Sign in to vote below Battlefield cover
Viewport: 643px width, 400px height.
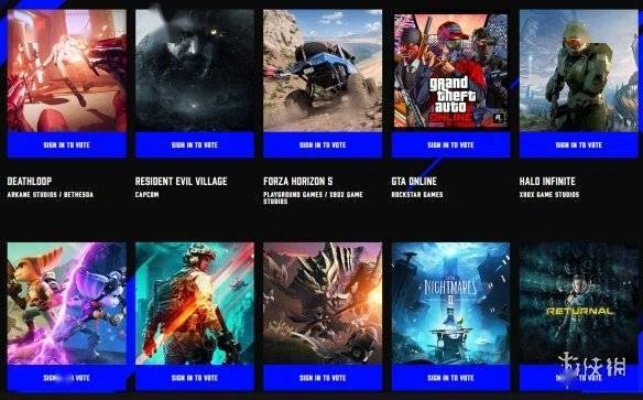pyautogui.click(x=195, y=378)
